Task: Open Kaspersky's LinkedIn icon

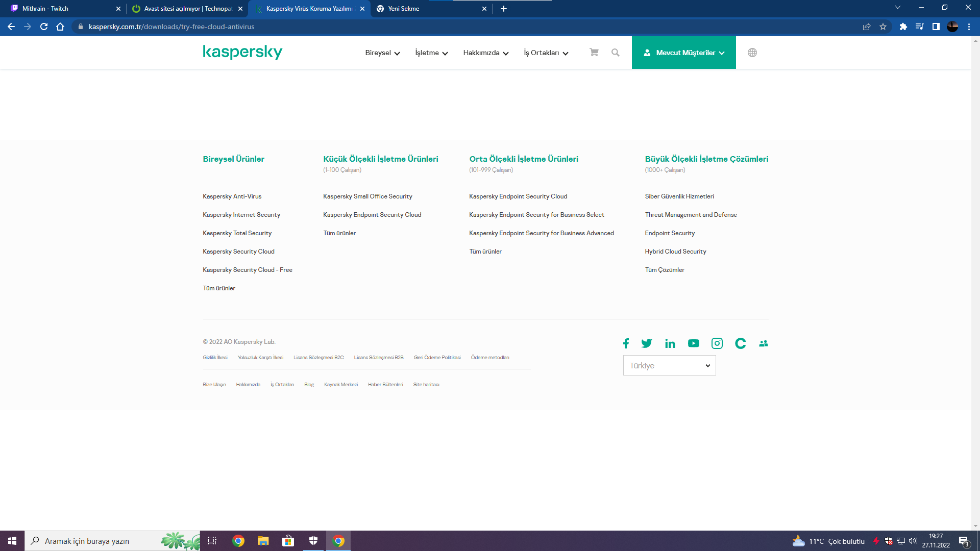Action: click(x=670, y=343)
